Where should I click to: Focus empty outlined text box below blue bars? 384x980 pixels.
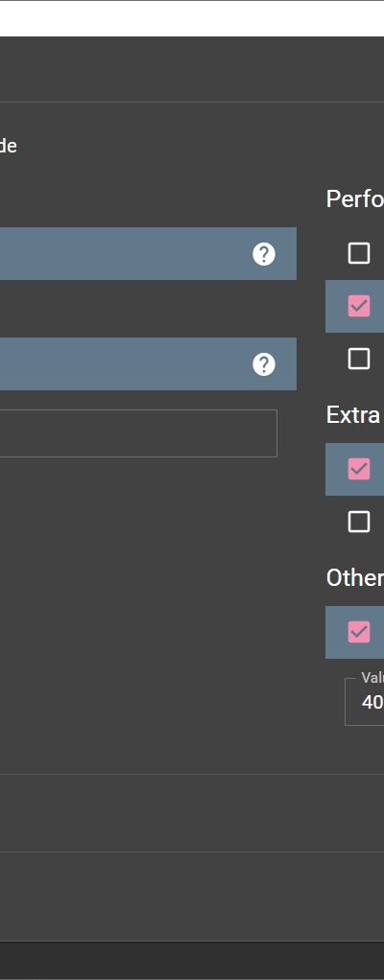pos(138,433)
